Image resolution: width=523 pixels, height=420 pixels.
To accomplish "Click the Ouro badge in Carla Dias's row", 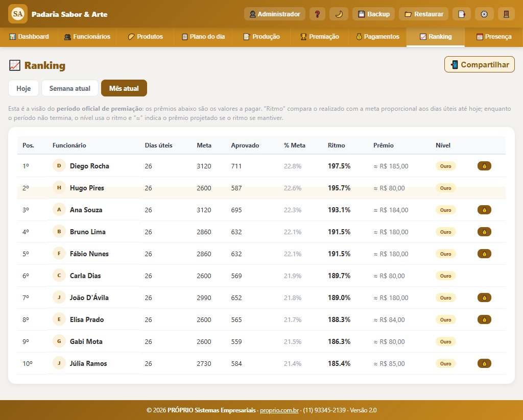I will pyautogui.click(x=445, y=276).
